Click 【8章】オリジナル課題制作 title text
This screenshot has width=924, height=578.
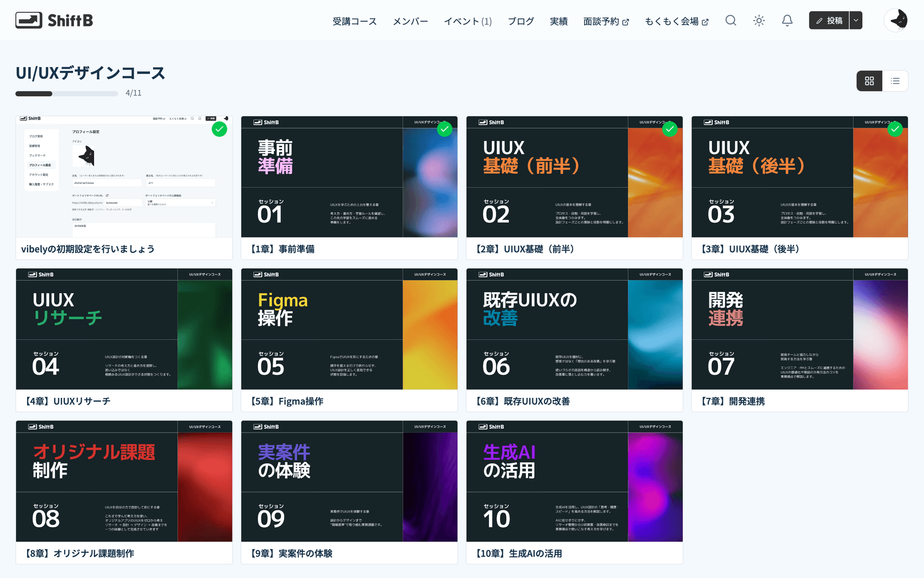tap(78, 553)
